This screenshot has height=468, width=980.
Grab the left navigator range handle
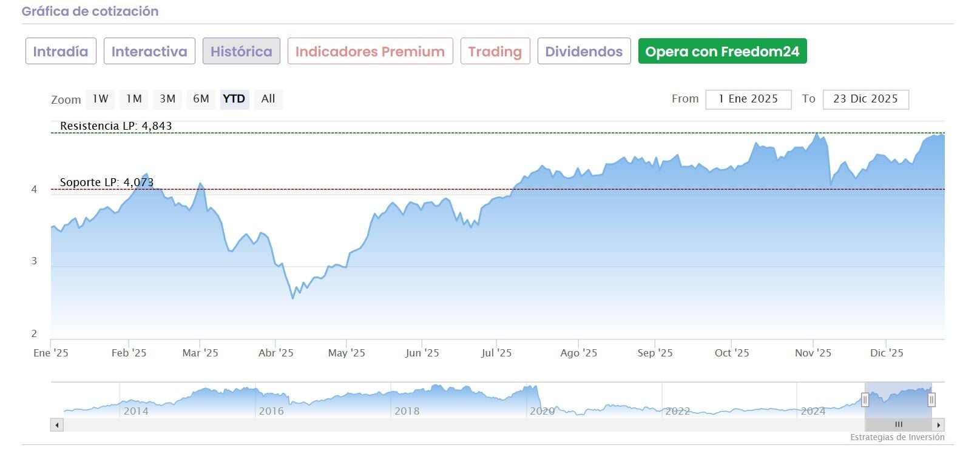pyautogui.click(x=865, y=399)
